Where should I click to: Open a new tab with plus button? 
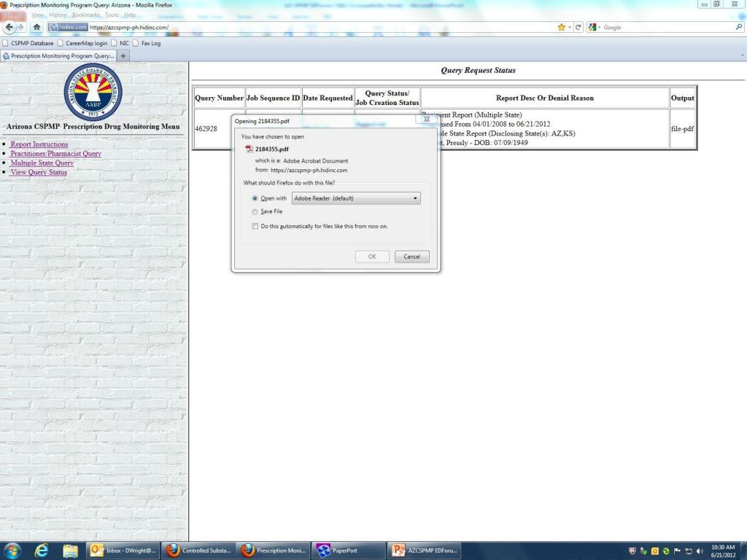123,55
